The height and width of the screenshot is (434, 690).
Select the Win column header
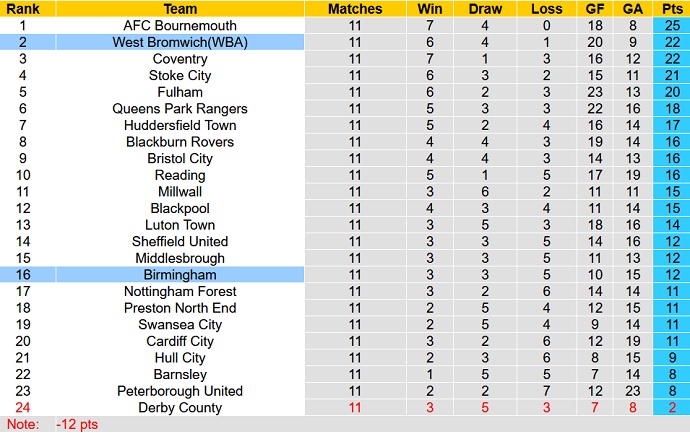429,9
